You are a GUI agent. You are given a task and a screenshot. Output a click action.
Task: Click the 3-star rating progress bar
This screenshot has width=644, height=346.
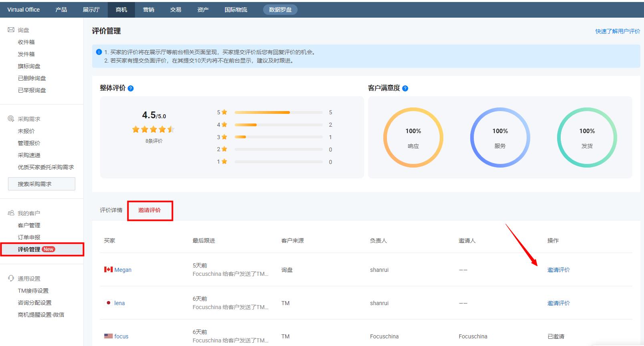[279, 137]
